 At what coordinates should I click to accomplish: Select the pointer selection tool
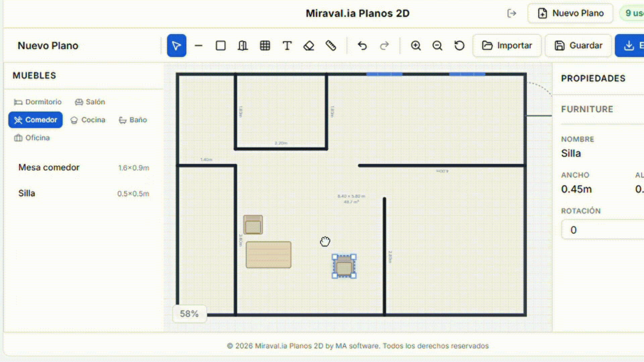coord(176,46)
